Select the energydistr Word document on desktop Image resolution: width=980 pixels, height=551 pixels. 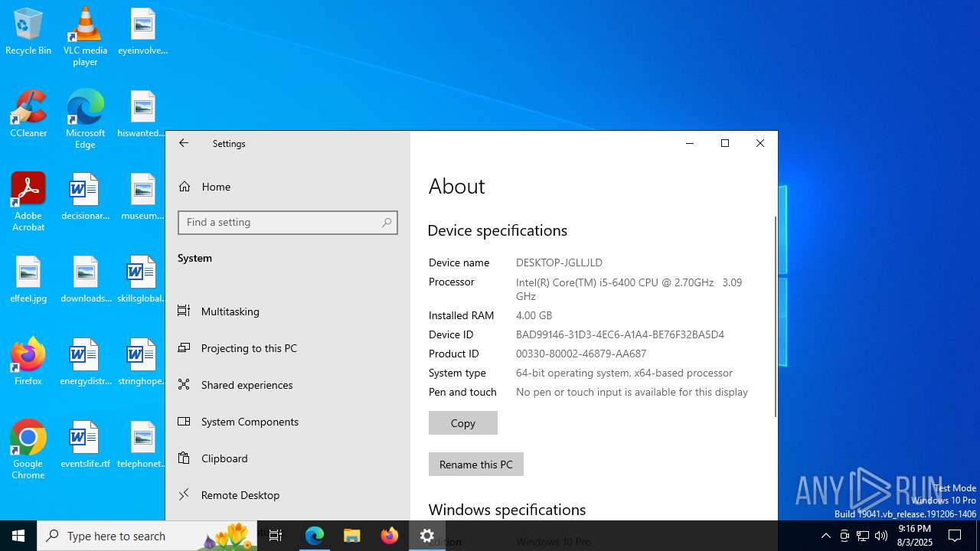85,362
